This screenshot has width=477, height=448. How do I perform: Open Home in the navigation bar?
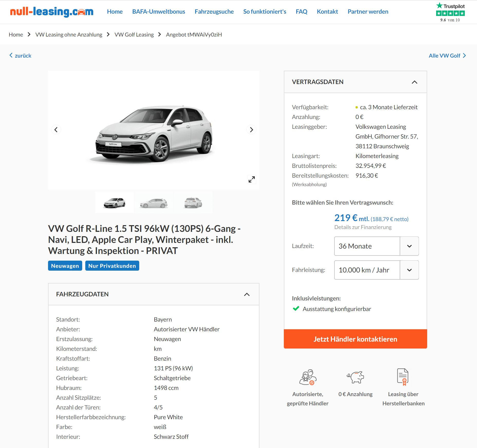(x=115, y=12)
